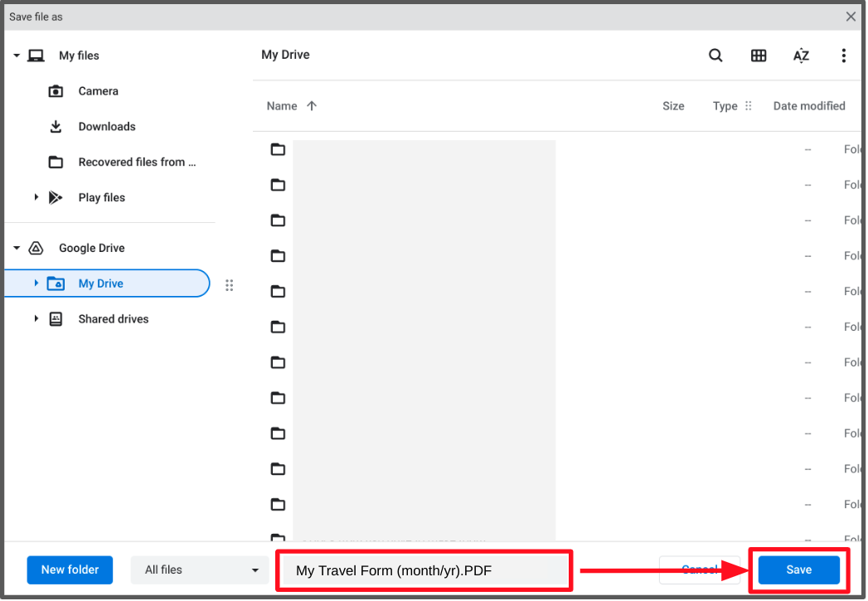This screenshot has width=868, height=601.
Task: Collapse the Google Drive section
Action: [17, 248]
